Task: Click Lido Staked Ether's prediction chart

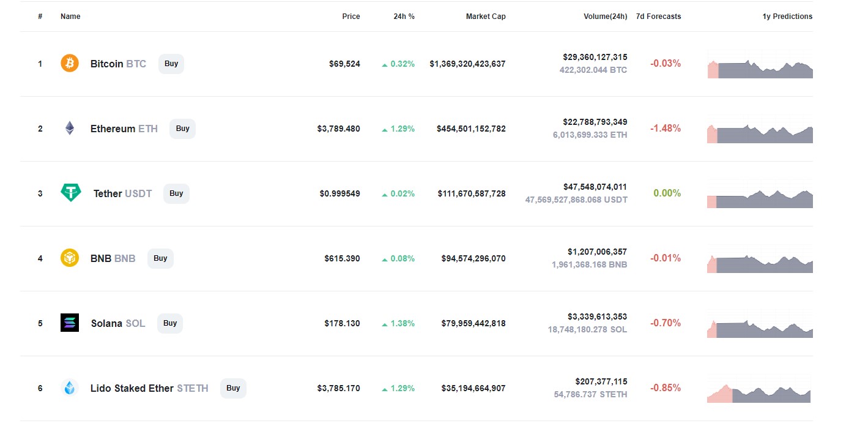Action: tap(759, 387)
